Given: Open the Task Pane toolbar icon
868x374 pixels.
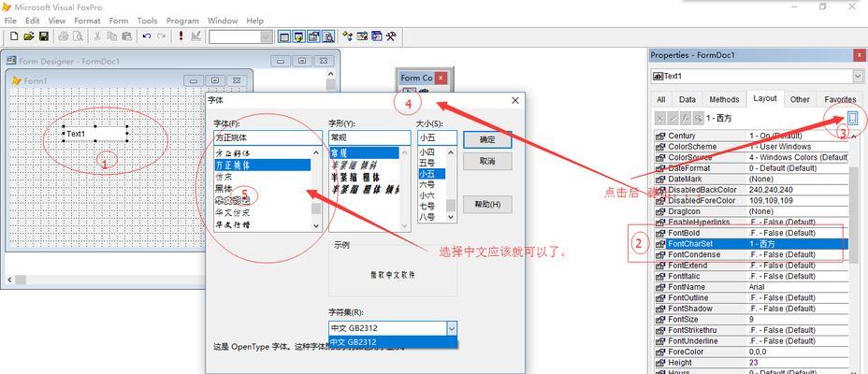Looking at the screenshot, I should pos(377,36).
